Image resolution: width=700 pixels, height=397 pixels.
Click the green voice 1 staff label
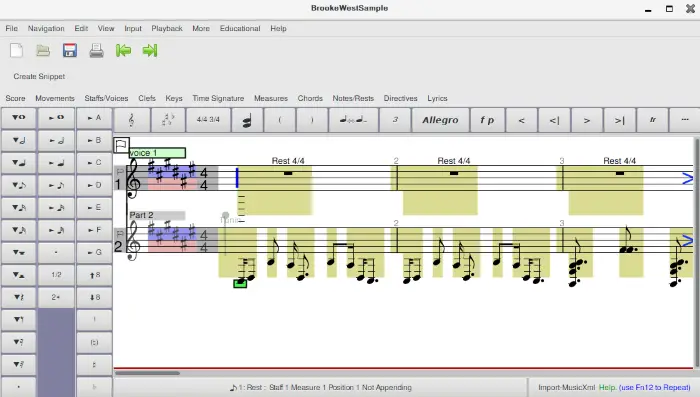[157, 153]
